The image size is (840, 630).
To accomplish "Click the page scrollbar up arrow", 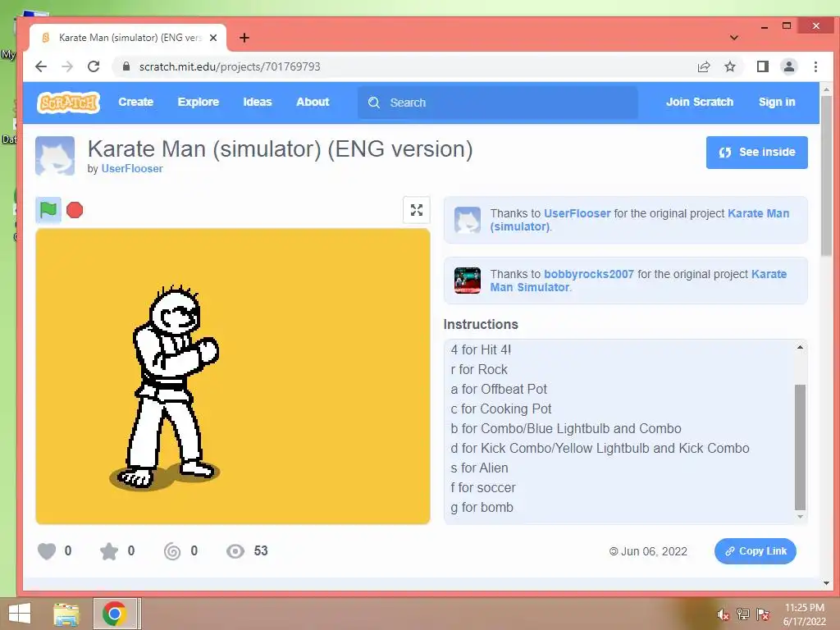I will click(826, 89).
